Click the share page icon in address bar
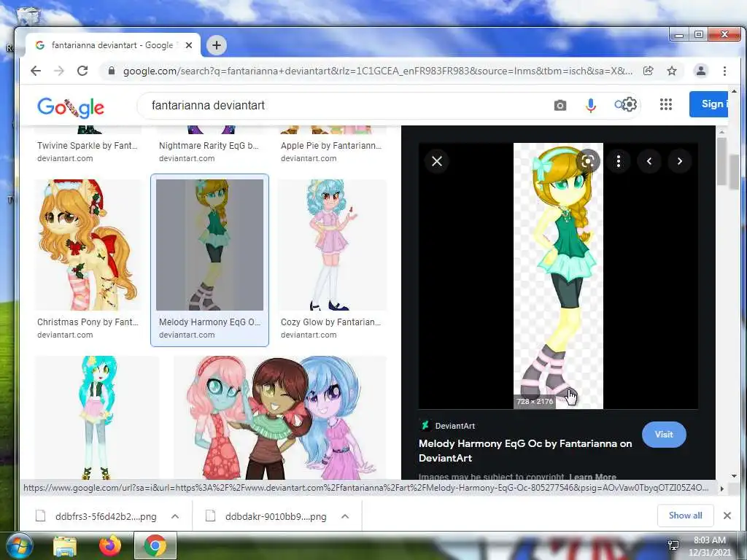This screenshot has height=560, width=747. (648, 71)
